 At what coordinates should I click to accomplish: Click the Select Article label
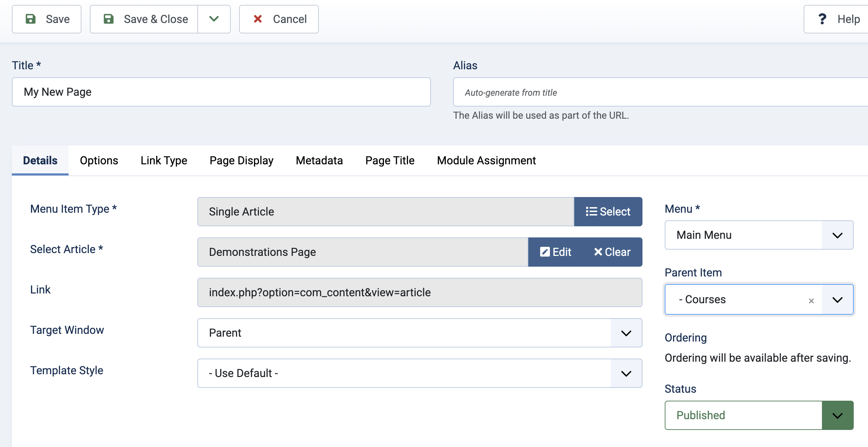pos(66,249)
